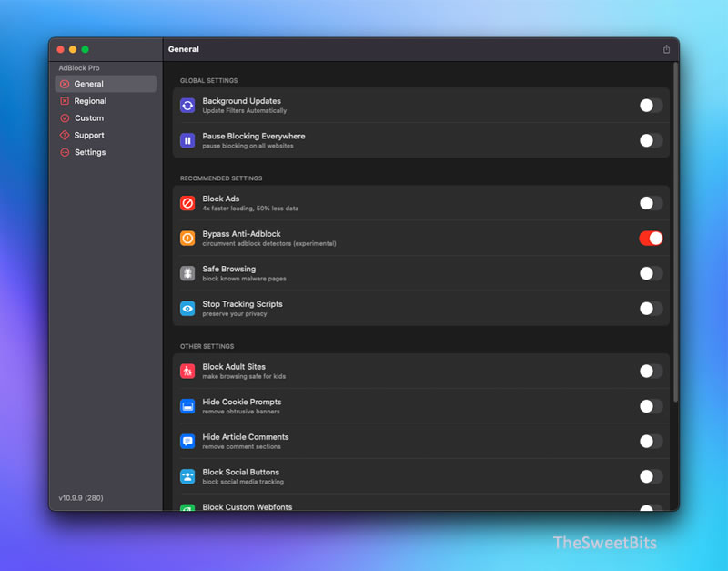
Task: Click the Block Adult Sites label
Action: coord(234,367)
